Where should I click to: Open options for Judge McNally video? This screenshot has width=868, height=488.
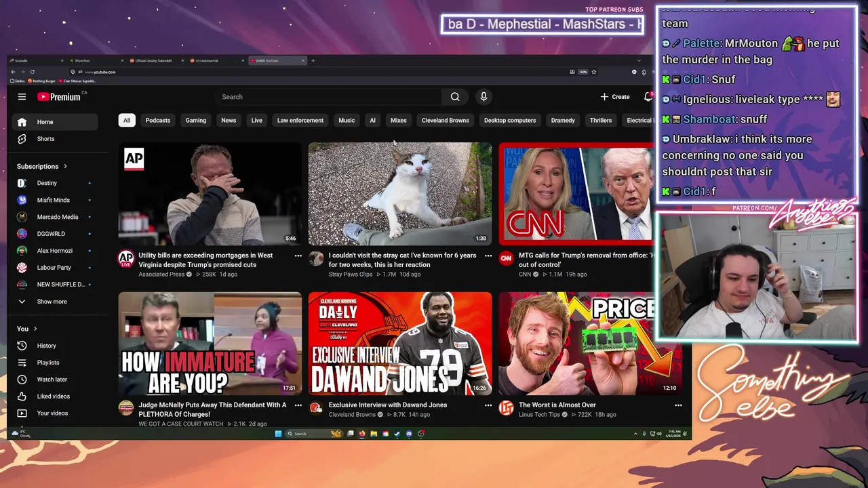(x=298, y=405)
